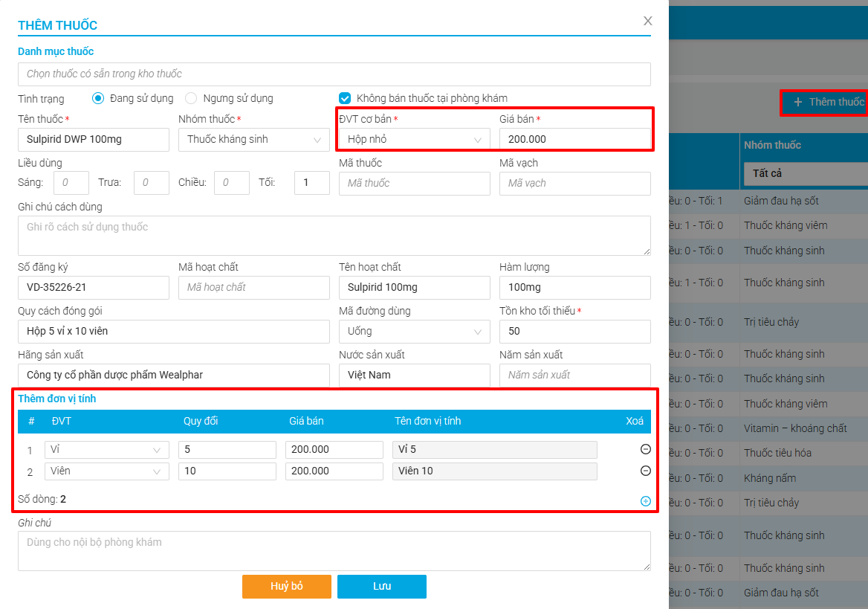Uncheck Không bán thuốc tại phòng khám
The height and width of the screenshot is (609, 868).
[x=345, y=98]
